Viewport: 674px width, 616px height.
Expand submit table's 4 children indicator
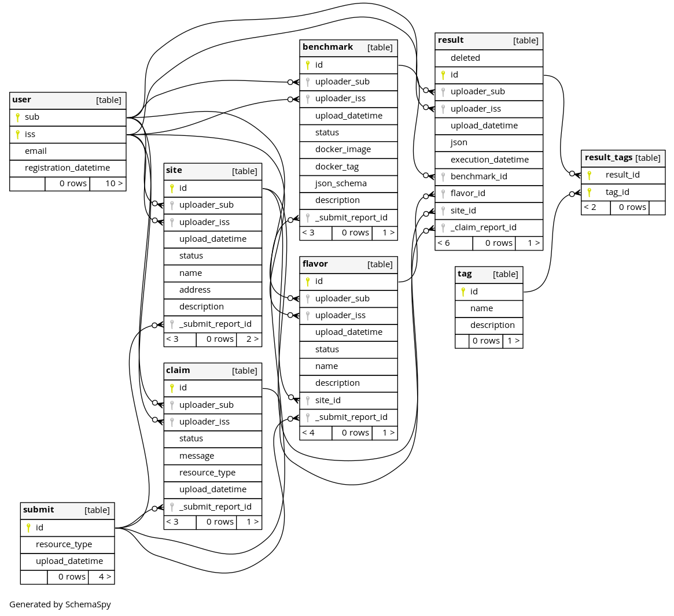click(x=101, y=577)
